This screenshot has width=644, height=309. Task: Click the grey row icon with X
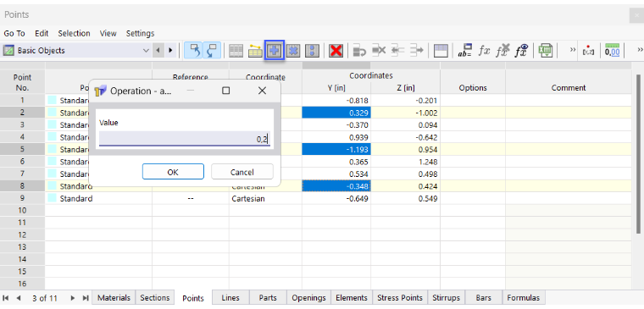pyautogui.click(x=379, y=51)
